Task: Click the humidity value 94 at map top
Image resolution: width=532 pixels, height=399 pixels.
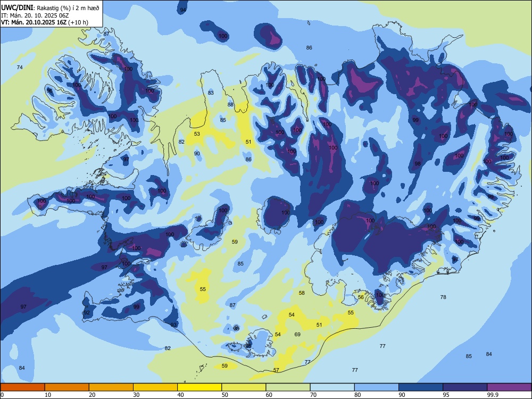Action: point(183,10)
